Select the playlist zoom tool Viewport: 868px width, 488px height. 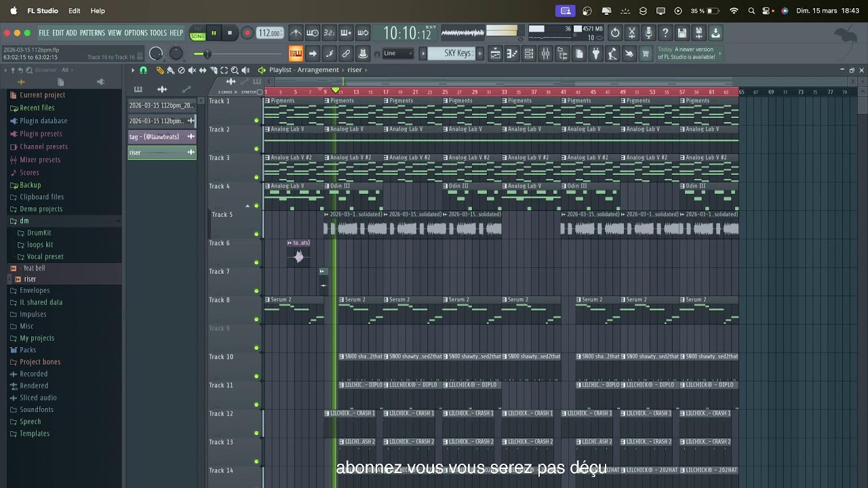click(x=235, y=70)
